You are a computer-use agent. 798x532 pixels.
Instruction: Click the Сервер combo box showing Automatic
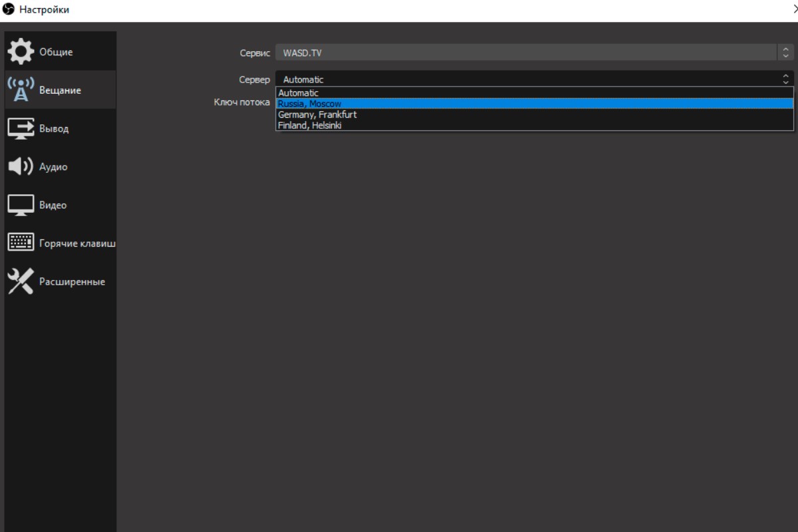[x=525, y=79]
